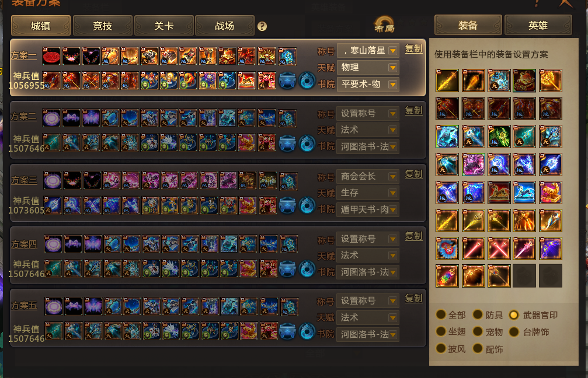
Task: Open the 平要术-物 academy dropdown
Action: tap(393, 84)
